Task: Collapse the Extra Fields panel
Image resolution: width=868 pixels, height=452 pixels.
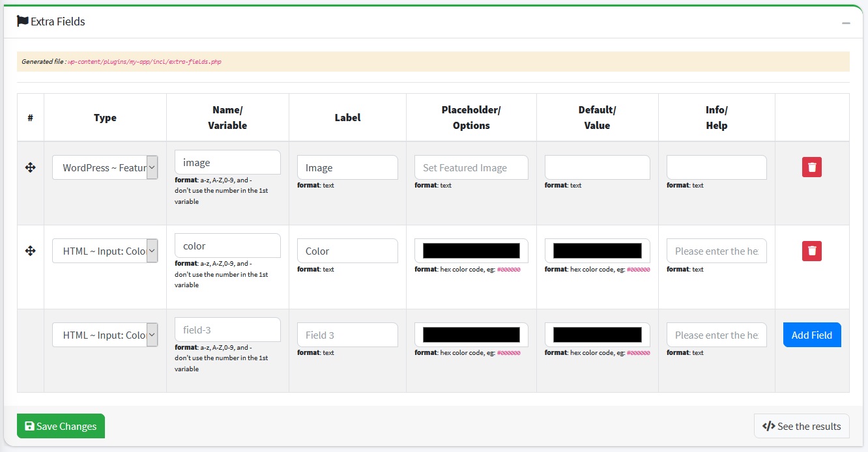Action: click(x=846, y=23)
